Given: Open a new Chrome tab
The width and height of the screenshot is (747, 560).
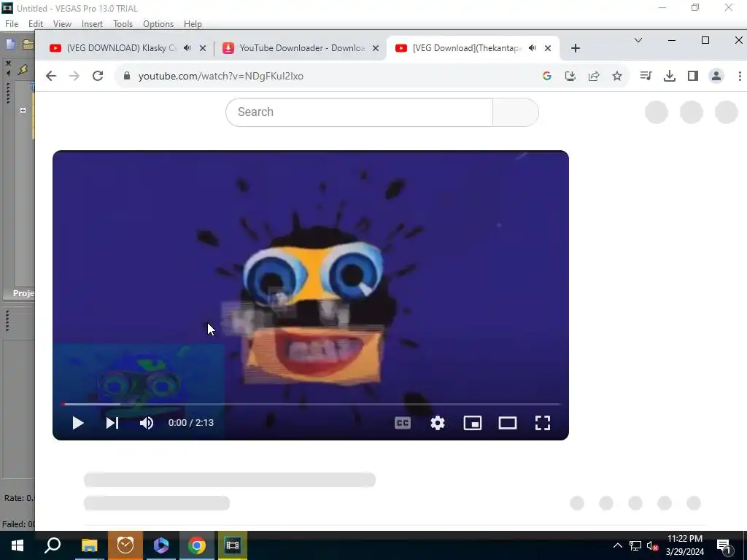Looking at the screenshot, I should click(576, 48).
